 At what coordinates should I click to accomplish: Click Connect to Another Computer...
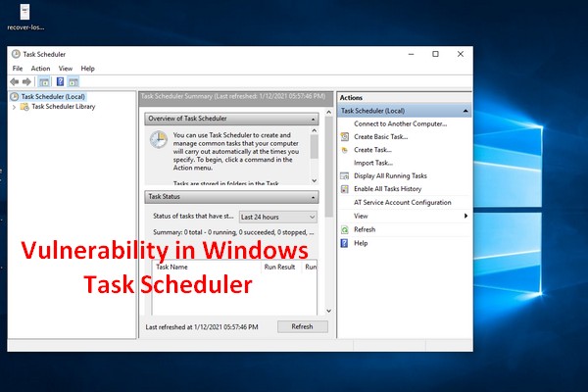pyautogui.click(x=400, y=123)
